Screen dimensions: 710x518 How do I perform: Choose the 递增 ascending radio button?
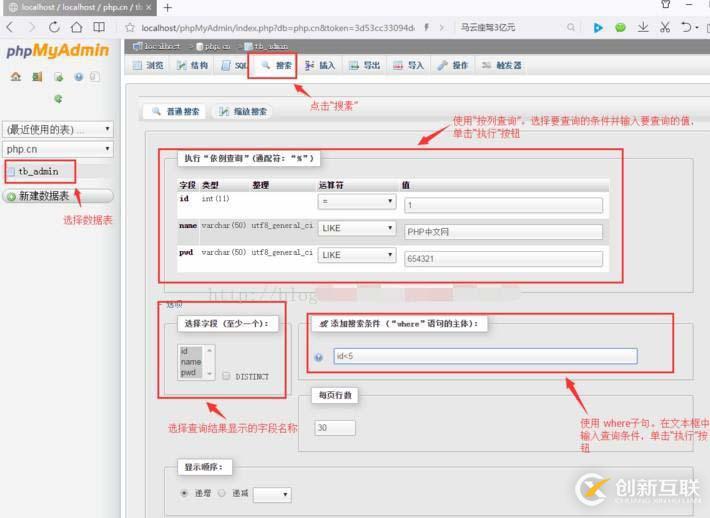click(184, 493)
